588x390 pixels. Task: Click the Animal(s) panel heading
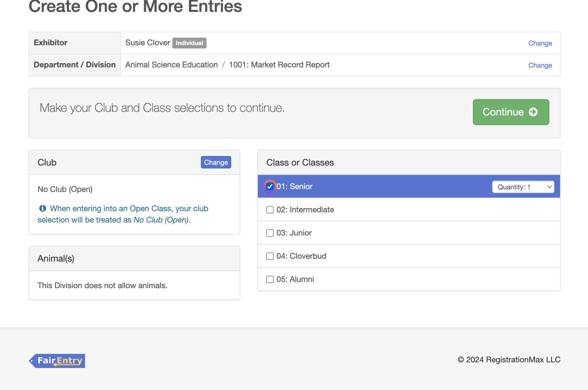(56, 258)
